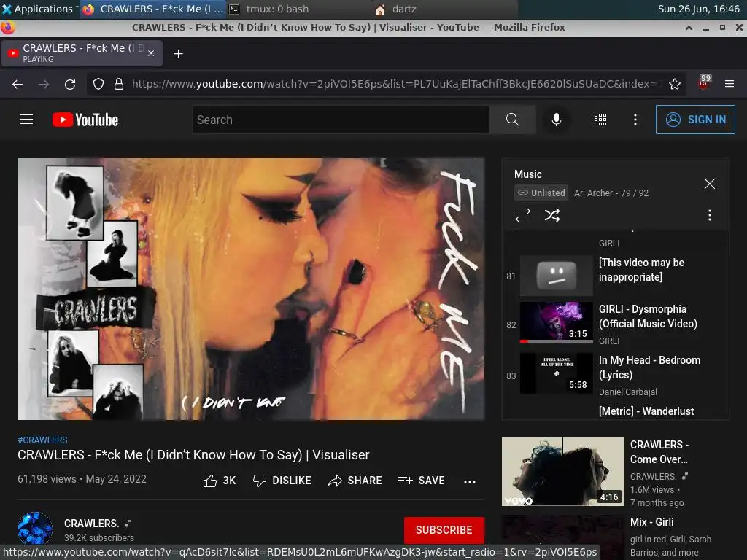The height and width of the screenshot is (560, 747).
Task: Click the YouTube search magnifier button
Action: pyautogui.click(x=513, y=120)
